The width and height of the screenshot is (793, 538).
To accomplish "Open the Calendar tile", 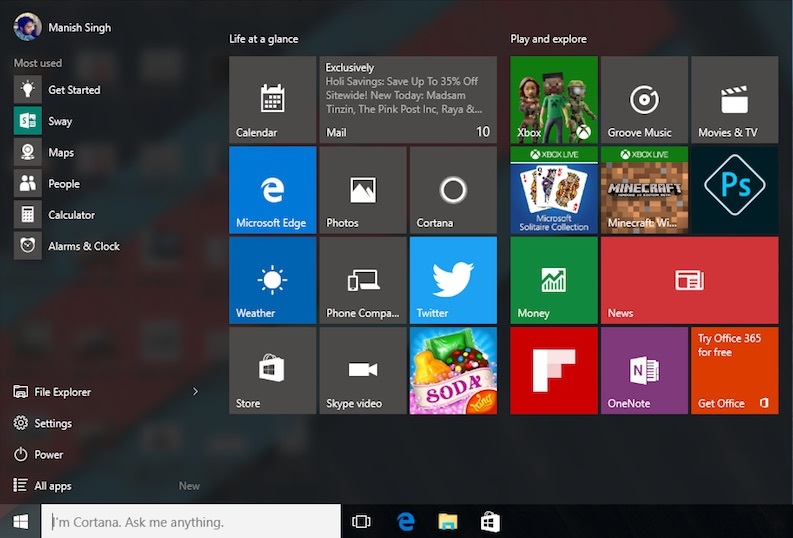I will click(273, 100).
